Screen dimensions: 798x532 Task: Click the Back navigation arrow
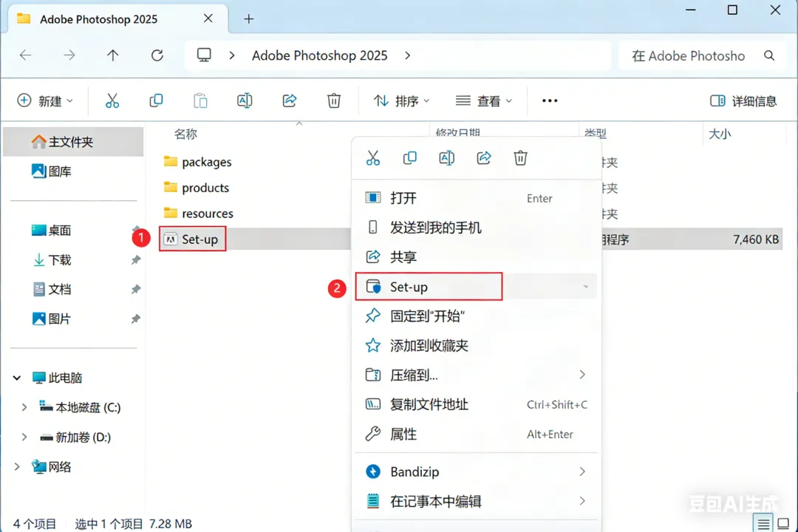point(25,55)
